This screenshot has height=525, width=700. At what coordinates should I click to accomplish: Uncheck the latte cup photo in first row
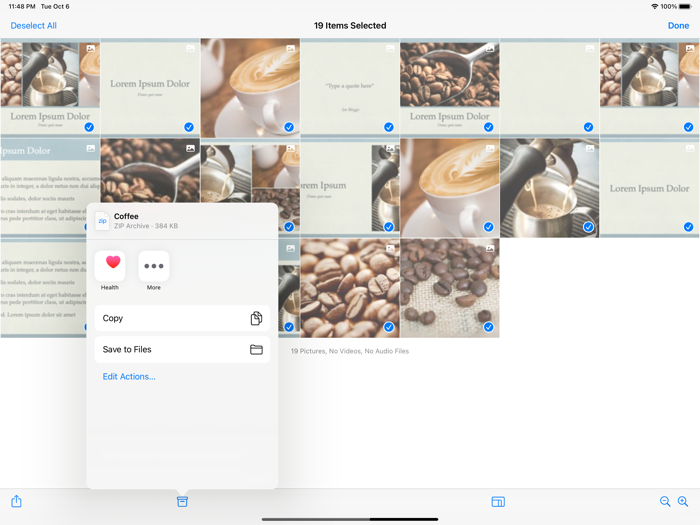[x=289, y=127]
